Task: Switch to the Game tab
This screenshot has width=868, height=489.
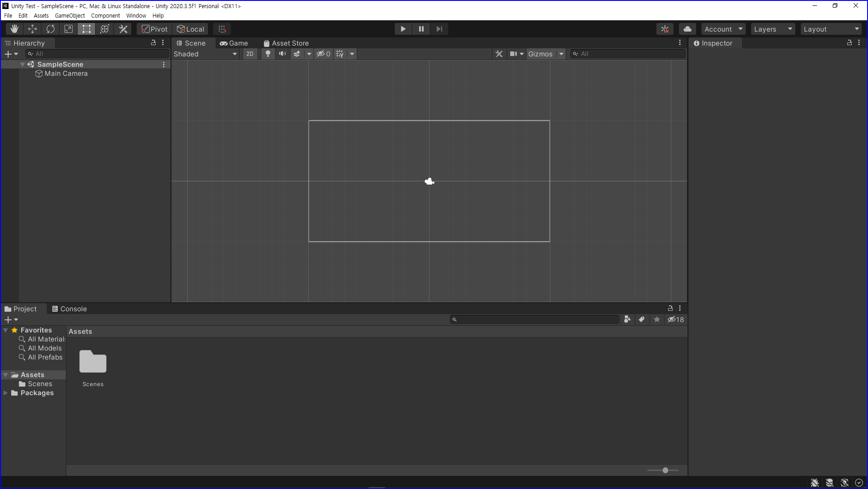Action: 234,43
